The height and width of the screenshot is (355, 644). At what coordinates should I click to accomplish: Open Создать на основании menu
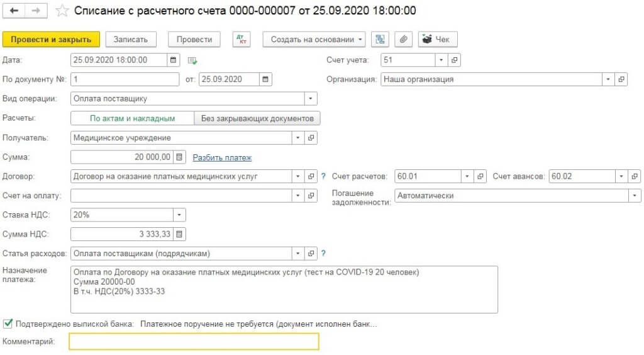(x=314, y=40)
